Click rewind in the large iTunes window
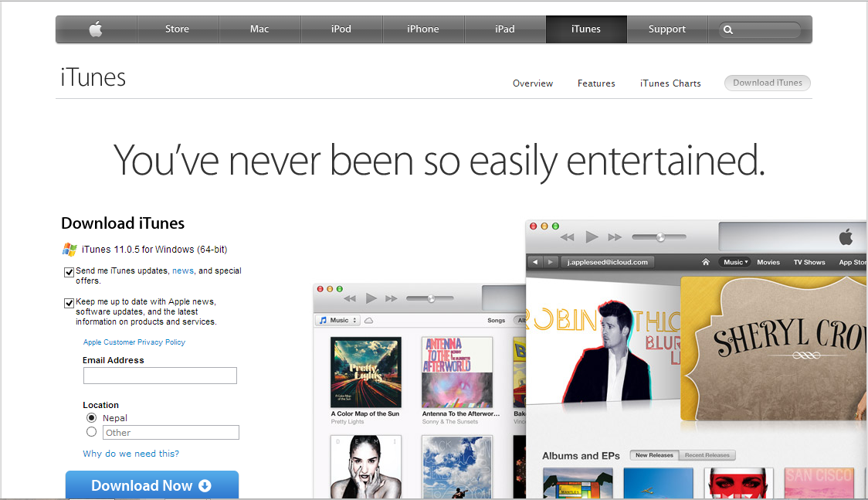 [567, 237]
